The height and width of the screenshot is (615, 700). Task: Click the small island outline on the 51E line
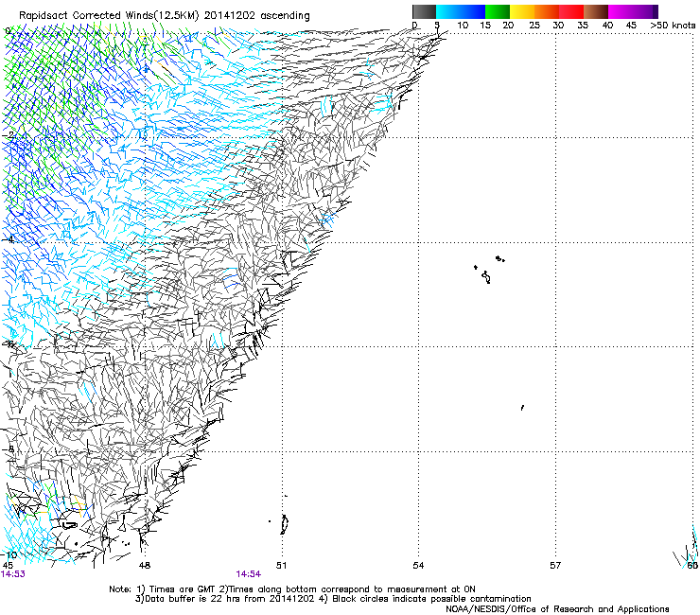point(284,524)
